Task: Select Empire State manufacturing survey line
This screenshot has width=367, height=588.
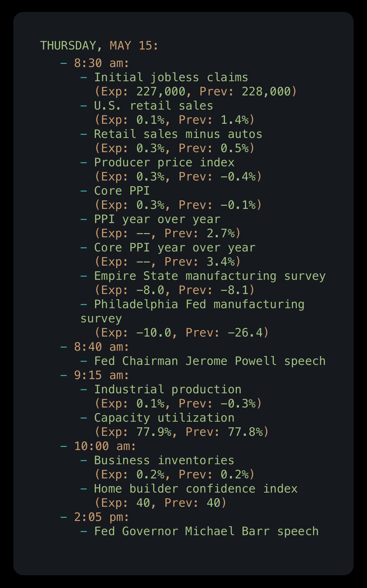Action: 210,276
